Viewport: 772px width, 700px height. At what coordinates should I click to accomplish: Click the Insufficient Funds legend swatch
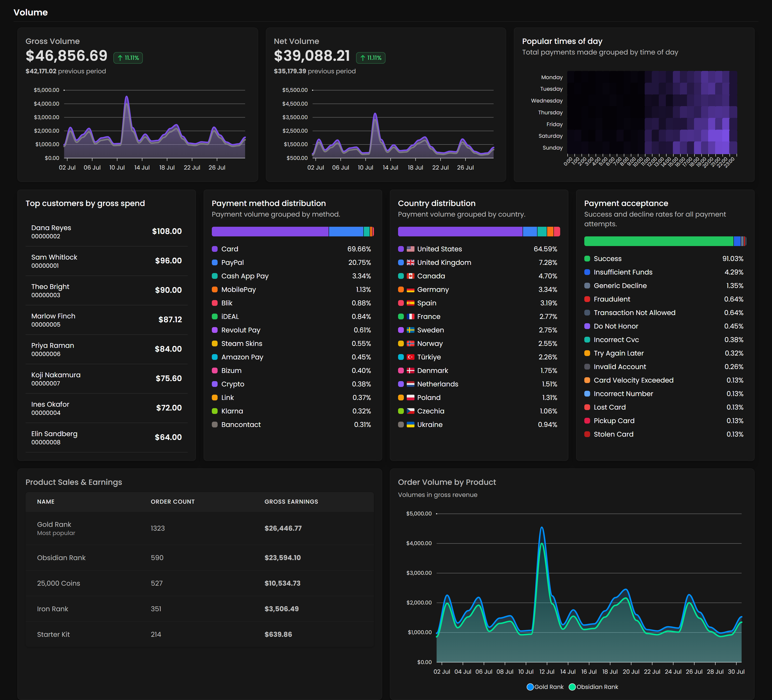(587, 272)
